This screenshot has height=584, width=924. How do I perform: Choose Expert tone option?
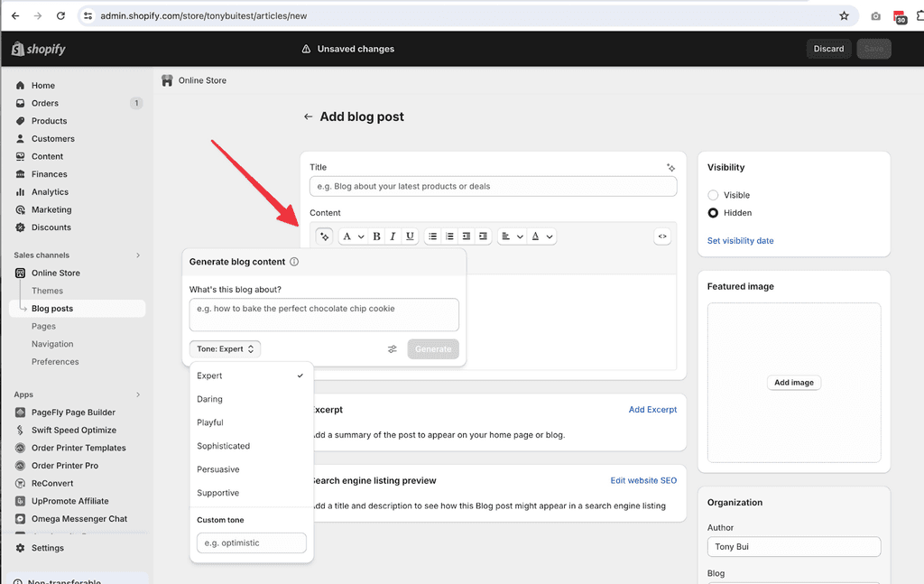click(x=251, y=375)
